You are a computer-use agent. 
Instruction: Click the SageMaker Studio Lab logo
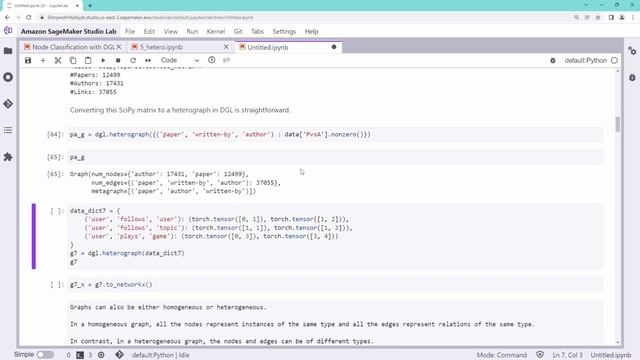(8, 31)
